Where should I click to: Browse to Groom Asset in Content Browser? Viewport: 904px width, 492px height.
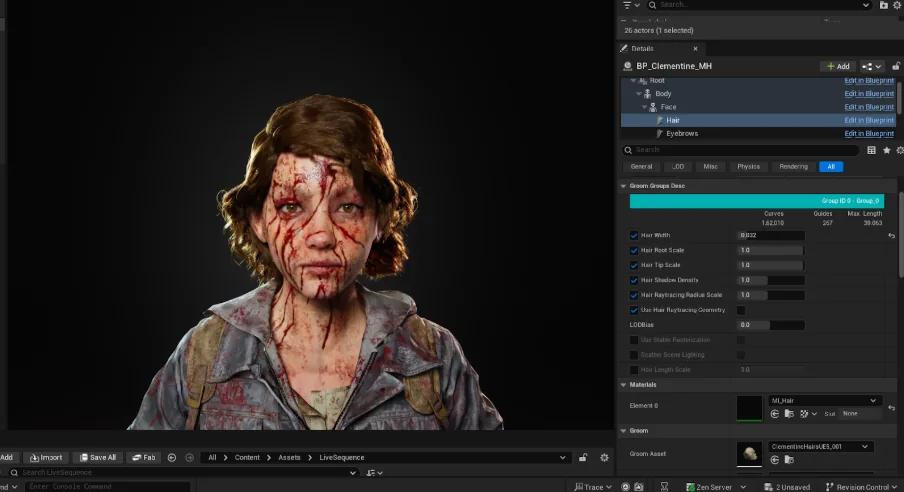(789, 460)
